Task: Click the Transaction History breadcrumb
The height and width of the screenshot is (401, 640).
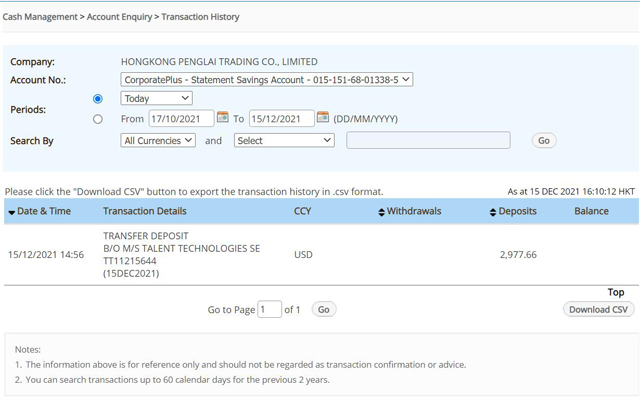Action: [x=200, y=17]
